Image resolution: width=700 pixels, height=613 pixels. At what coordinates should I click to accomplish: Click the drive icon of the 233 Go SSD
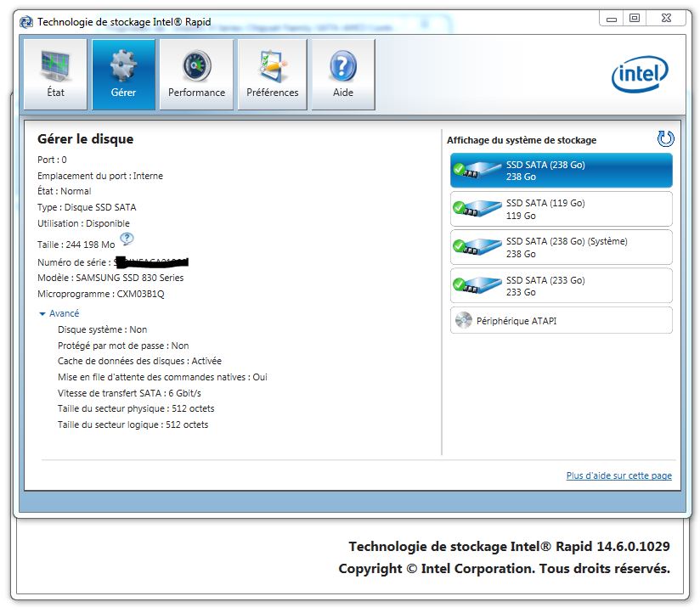click(x=477, y=285)
